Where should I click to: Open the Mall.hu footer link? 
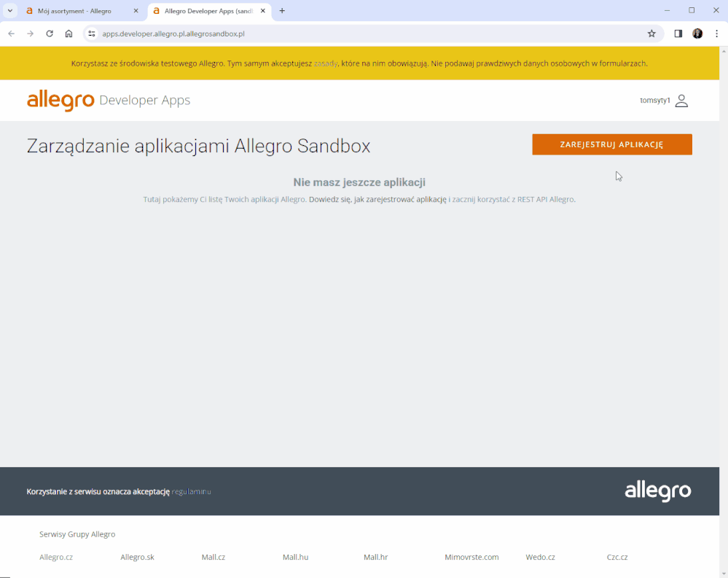click(x=295, y=557)
